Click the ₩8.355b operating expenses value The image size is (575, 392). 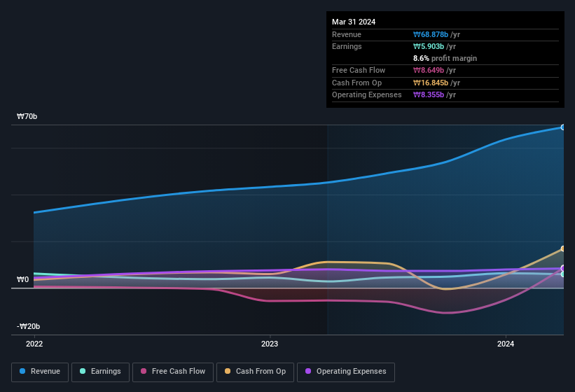(x=429, y=94)
